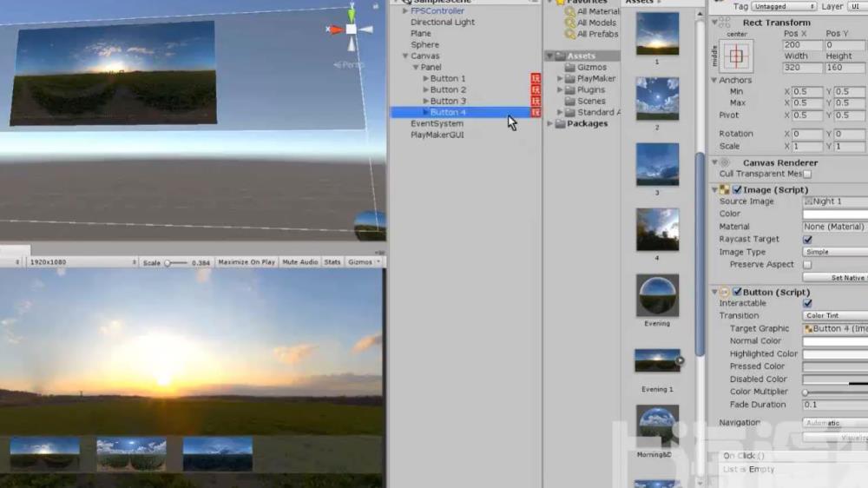Toggle Stats overlay in Game view
Viewport: 868px width, 488px height.
[x=332, y=262]
